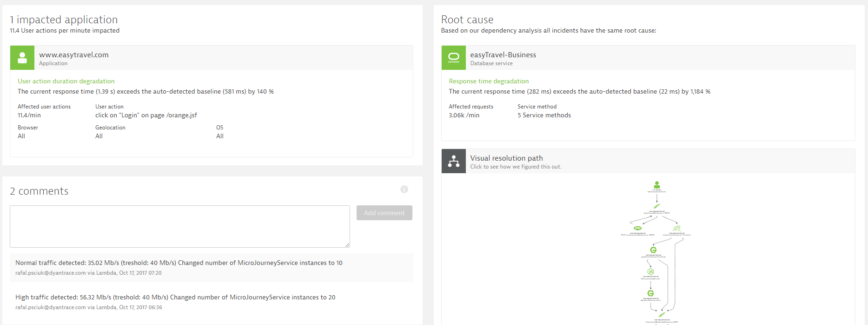Select the High traffic detected comment
The height and width of the screenshot is (325, 868).
click(175, 298)
